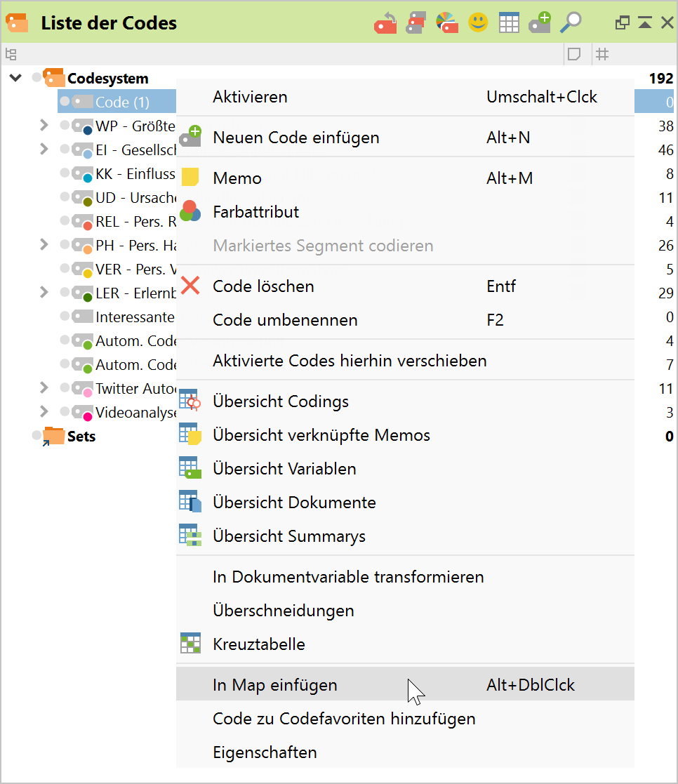Click the Übersicht Summarys icon

click(190, 536)
